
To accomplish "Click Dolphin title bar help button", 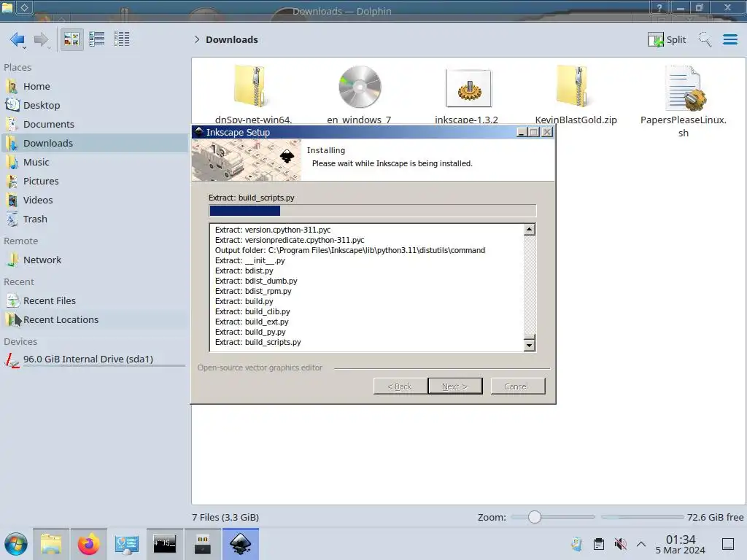I will coord(659,7).
